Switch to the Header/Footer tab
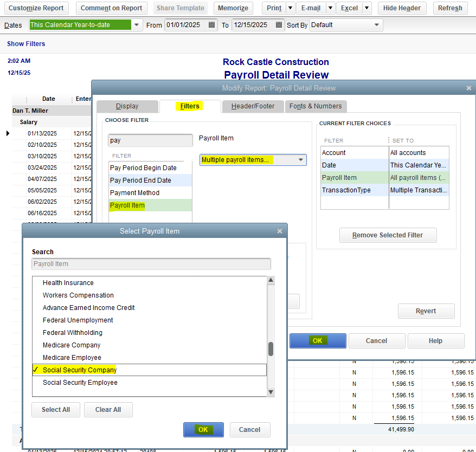Screen dimensions: 476x452 click(x=253, y=106)
